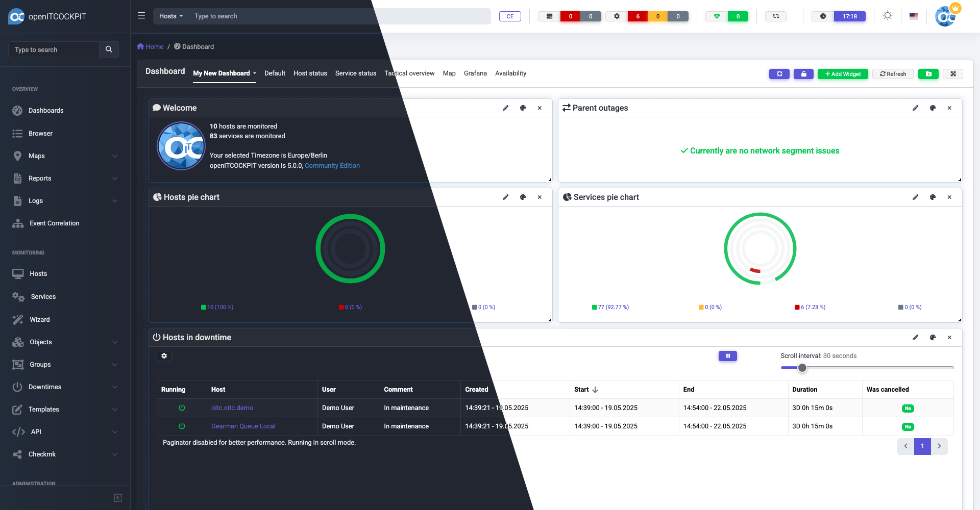Open the My New Dashboard tab dropdown
Viewport: 980px width, 510px height.
coord(225,73)
